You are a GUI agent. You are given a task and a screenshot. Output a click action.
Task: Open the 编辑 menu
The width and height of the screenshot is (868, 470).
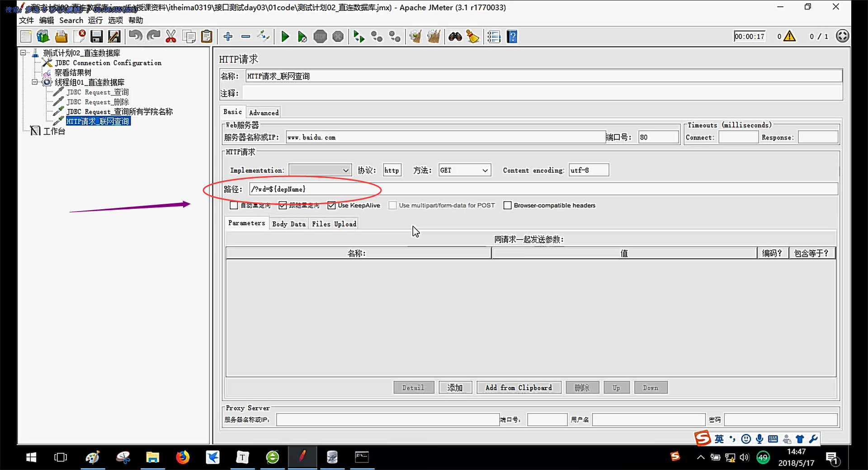(47, 20)
